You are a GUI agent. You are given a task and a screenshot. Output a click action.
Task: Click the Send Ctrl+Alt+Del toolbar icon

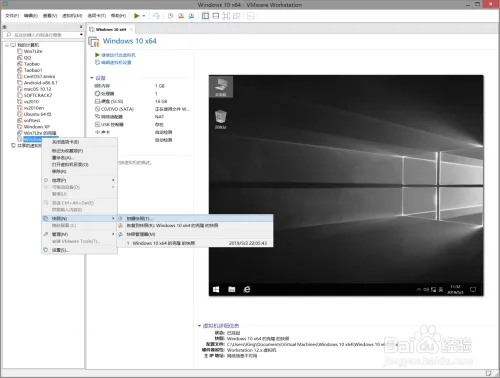pyautogui.click(x=156, y=16)
